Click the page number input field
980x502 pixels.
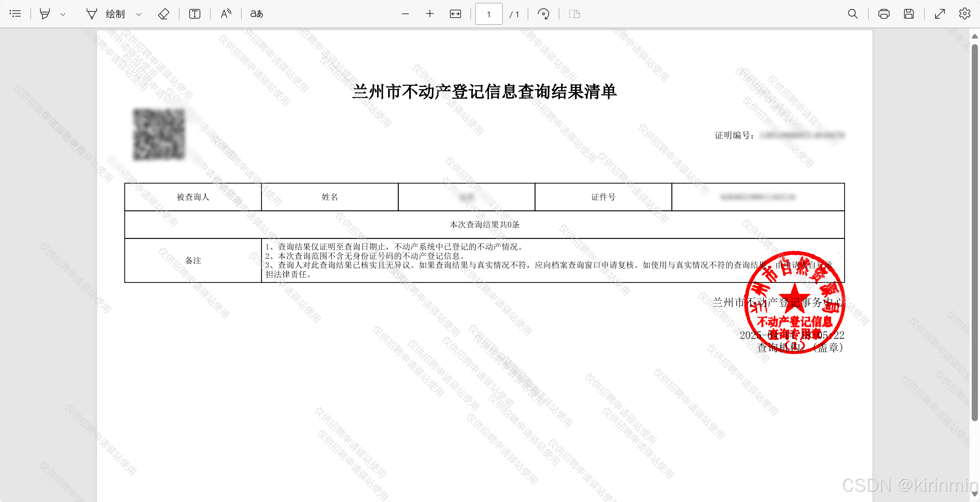[489, 14]
